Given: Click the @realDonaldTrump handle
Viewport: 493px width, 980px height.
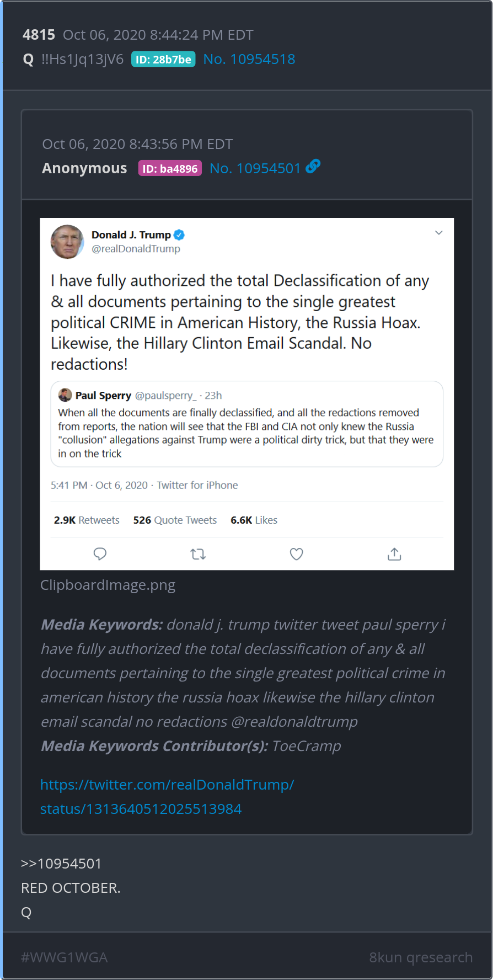Looking at the screenshot, I should coord(136,249).
